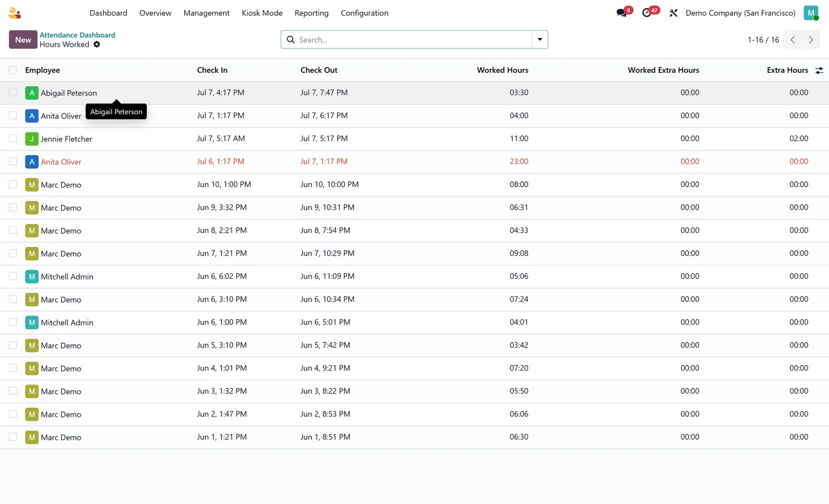Tick Jennie Fletcher's row checkbox

[13, 139]
